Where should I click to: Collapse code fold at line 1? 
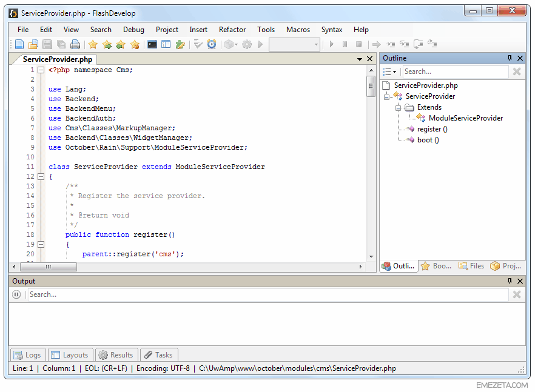pyautogui.click(x=41, y=70)
